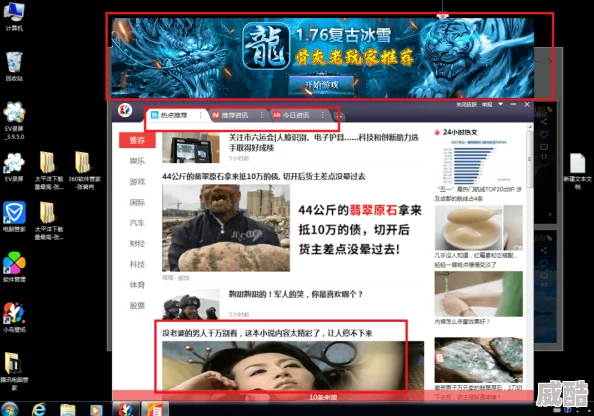Viewport: 594px width, 416px height.
Task: Select the 体育 category
Action: (x=137, y=285)
